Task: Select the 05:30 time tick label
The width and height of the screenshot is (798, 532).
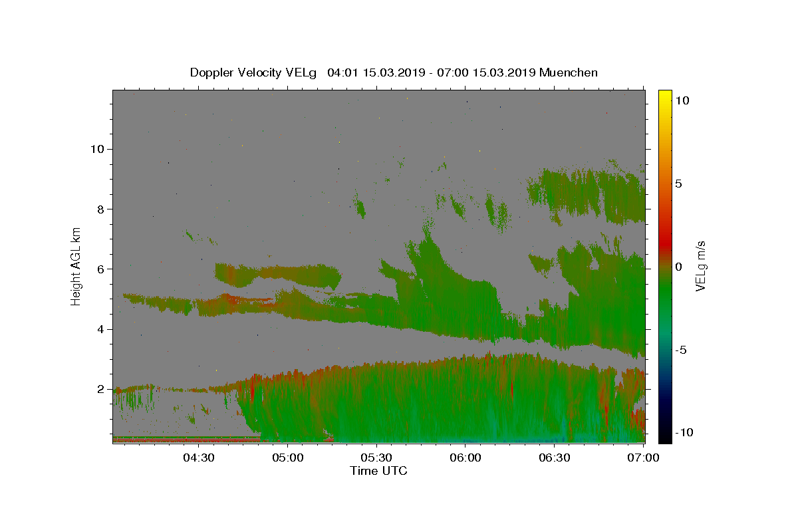Action: pos(377,458)
